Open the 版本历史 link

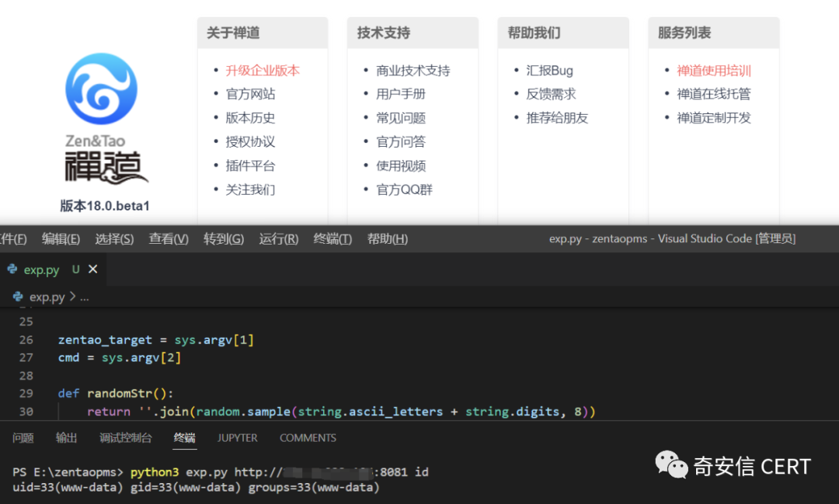tap(250, 118)
